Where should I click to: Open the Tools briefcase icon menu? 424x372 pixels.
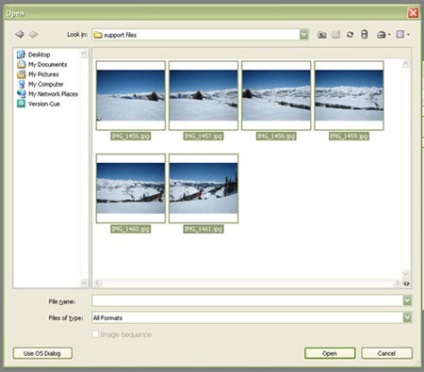pos(383,34)
